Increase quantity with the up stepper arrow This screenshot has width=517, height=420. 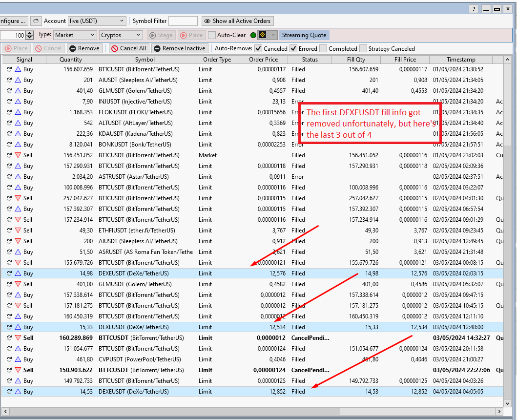(x=30, y=33)
